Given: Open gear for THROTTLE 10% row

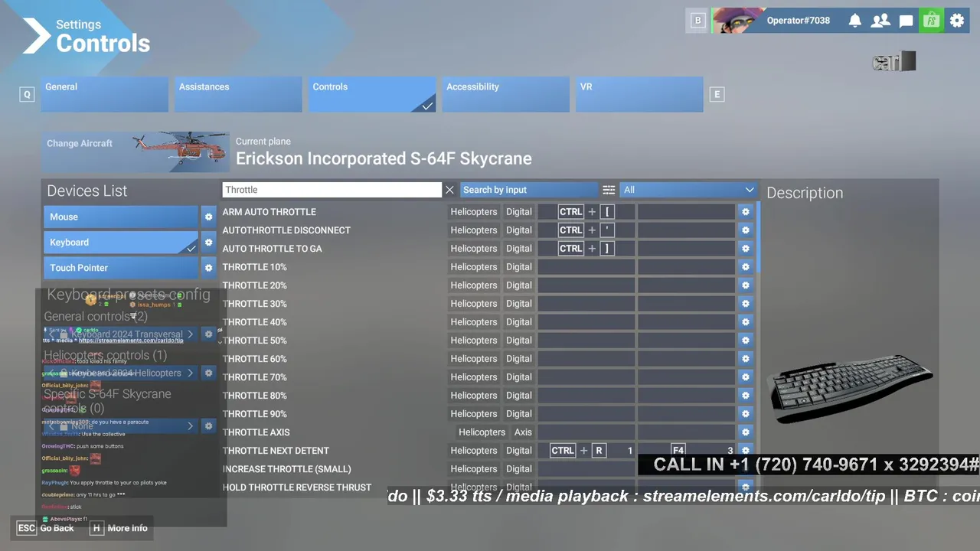Looking at the screenshot, I should [x=745, y=267].
